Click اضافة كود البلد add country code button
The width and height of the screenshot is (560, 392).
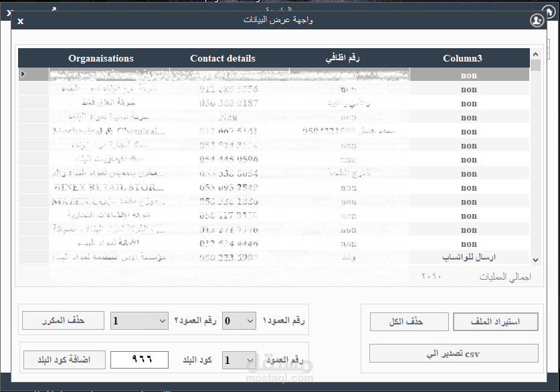coord(64,360)
